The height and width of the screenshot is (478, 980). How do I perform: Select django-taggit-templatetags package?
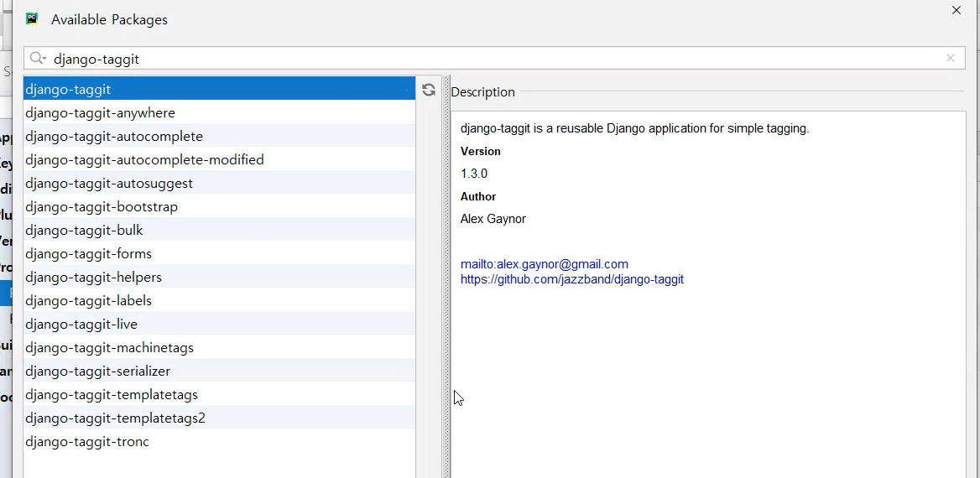click(219, 394)
